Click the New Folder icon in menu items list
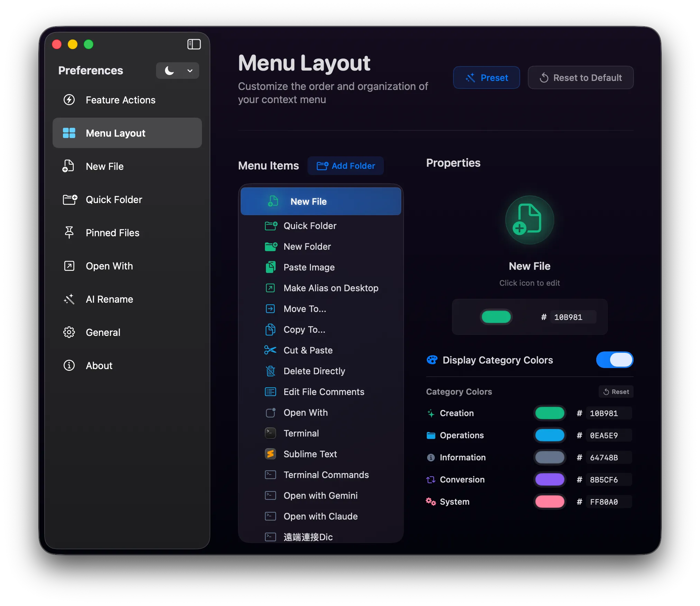This screenshot has width=700, height=606. coord(271,247)
